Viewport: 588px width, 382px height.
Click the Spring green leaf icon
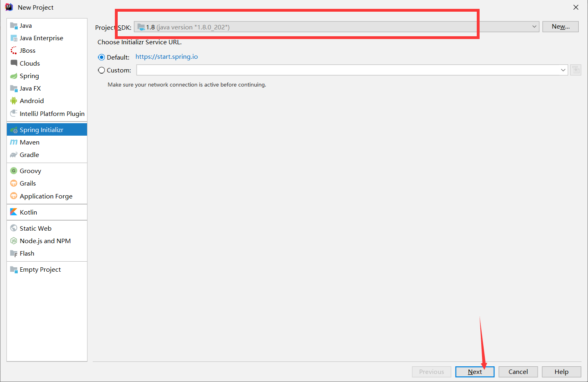coord(14,76)
